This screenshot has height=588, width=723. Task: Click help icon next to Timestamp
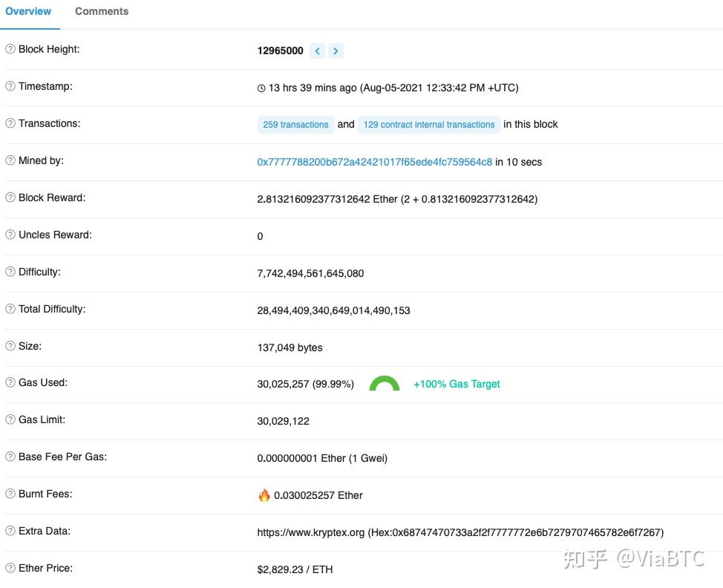click(x=10, y=86)
